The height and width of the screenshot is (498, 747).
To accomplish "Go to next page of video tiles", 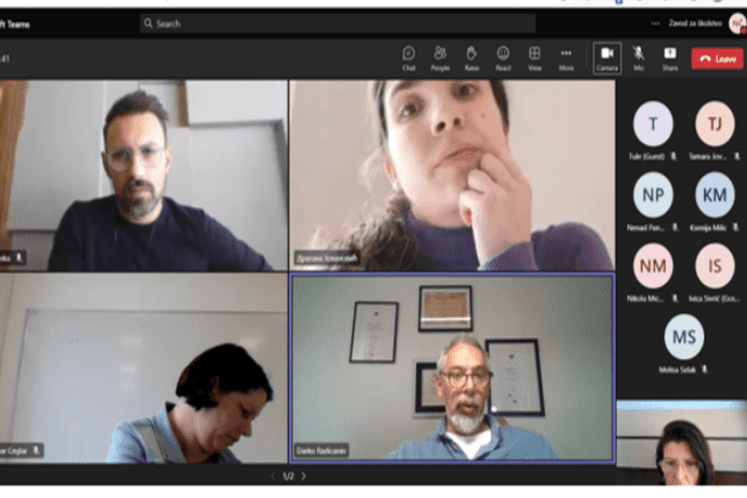I will click(x=304, y=476).
